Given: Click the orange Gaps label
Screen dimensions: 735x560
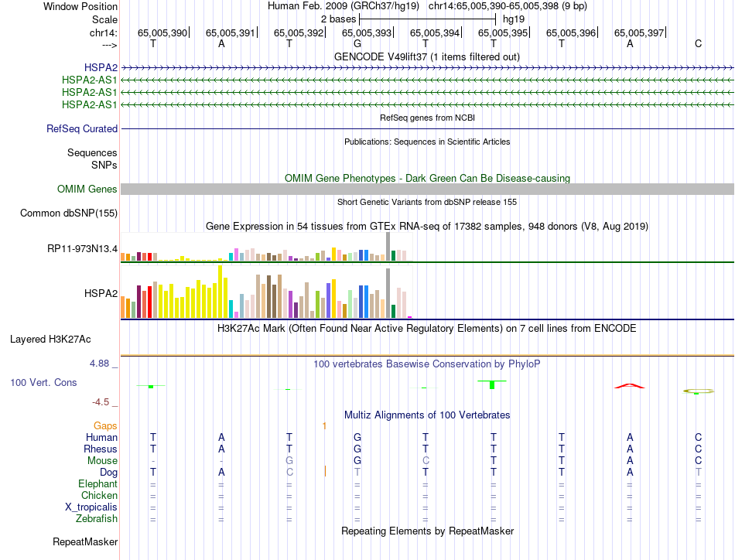Looking at the screenshot, I should (x=105, y=425).
